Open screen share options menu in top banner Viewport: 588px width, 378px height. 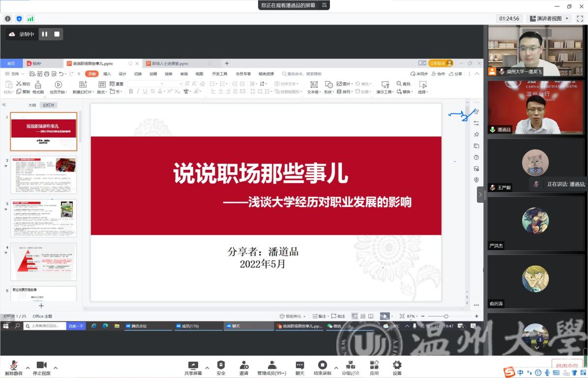click(324, 5)
